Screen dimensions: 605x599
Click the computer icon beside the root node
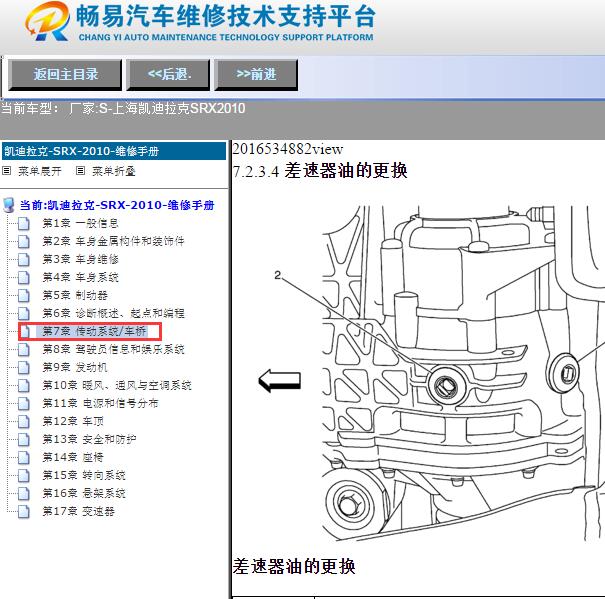[8, 205]
